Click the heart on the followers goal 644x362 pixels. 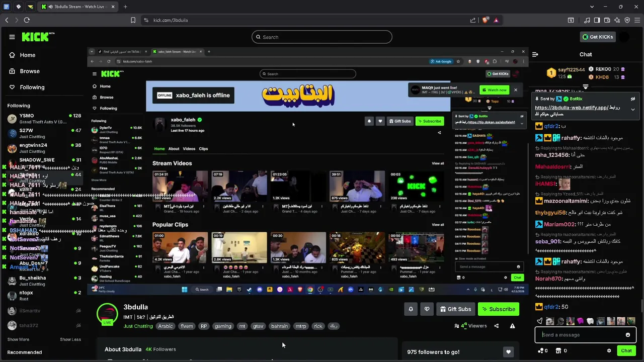coord(508,352)
